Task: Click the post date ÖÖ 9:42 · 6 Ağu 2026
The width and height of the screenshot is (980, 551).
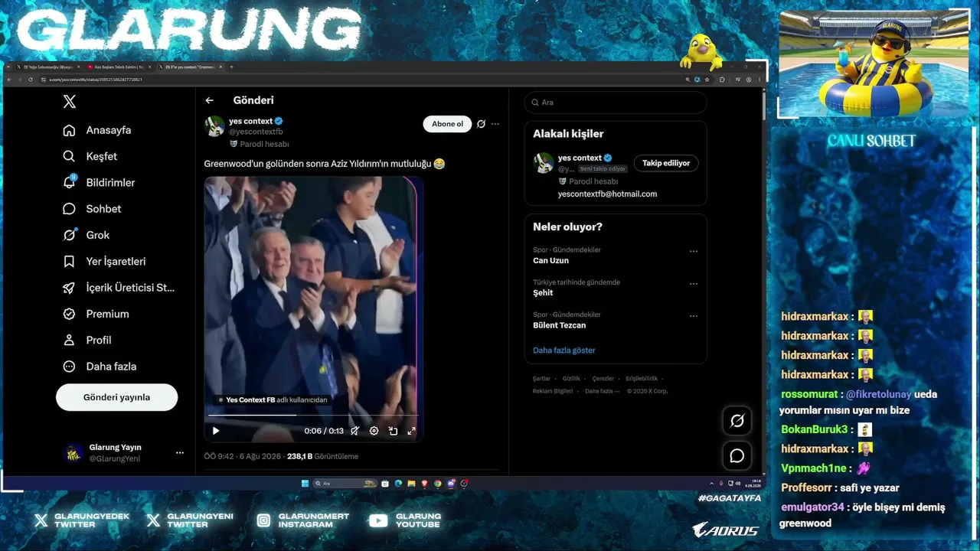Action: 242,456
